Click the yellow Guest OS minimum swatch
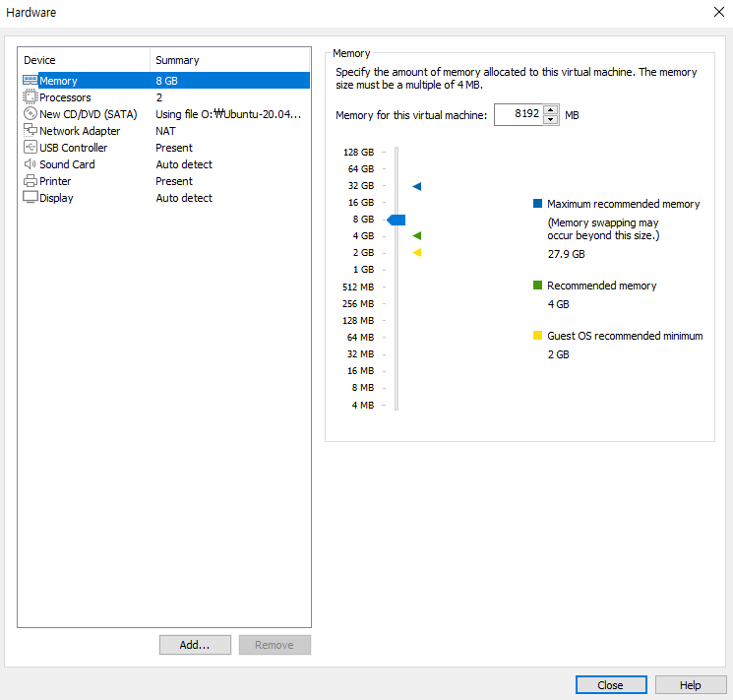Screen dimensions: 733x700 click(537, 335)
